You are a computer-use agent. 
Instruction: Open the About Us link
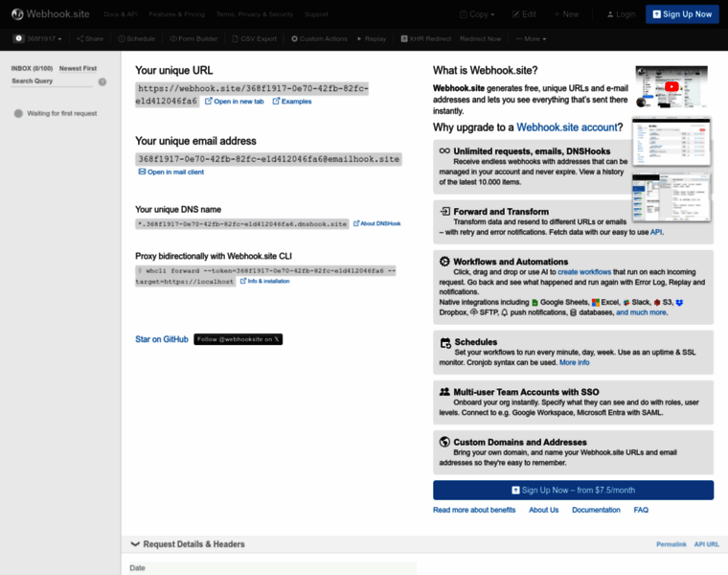point(544,510)
